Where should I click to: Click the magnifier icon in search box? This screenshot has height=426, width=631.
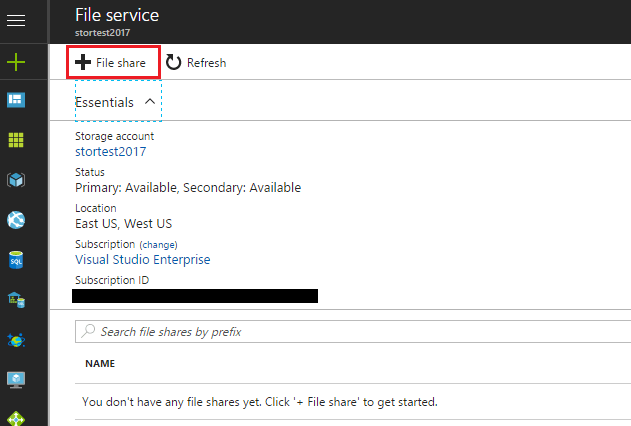(88, 331)
